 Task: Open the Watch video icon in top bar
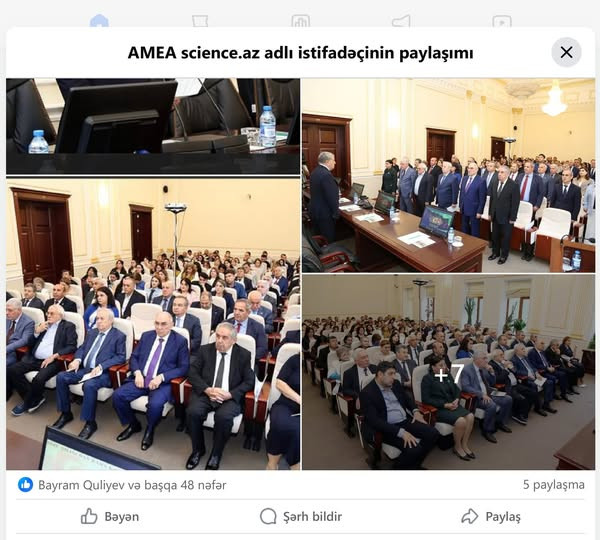point(502,21)
